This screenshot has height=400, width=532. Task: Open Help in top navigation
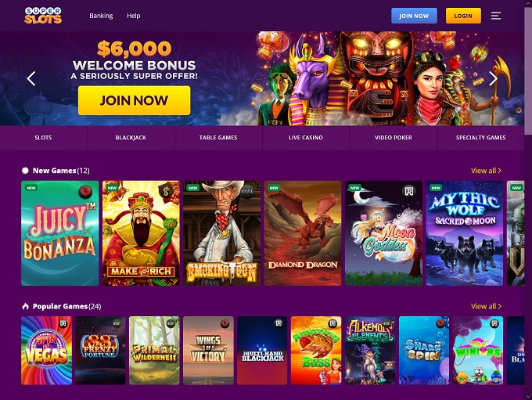tap(133, 16)
